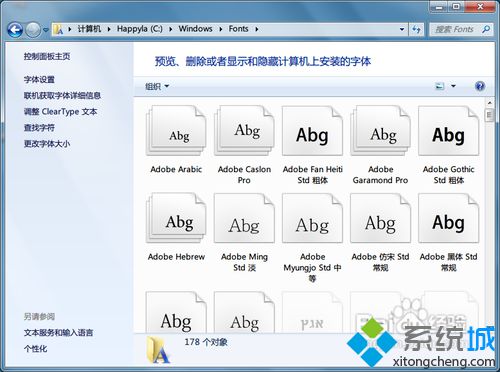Select the Adobe Garamond Pro font icon
500x372 pixels.
[x=380, y=131]
